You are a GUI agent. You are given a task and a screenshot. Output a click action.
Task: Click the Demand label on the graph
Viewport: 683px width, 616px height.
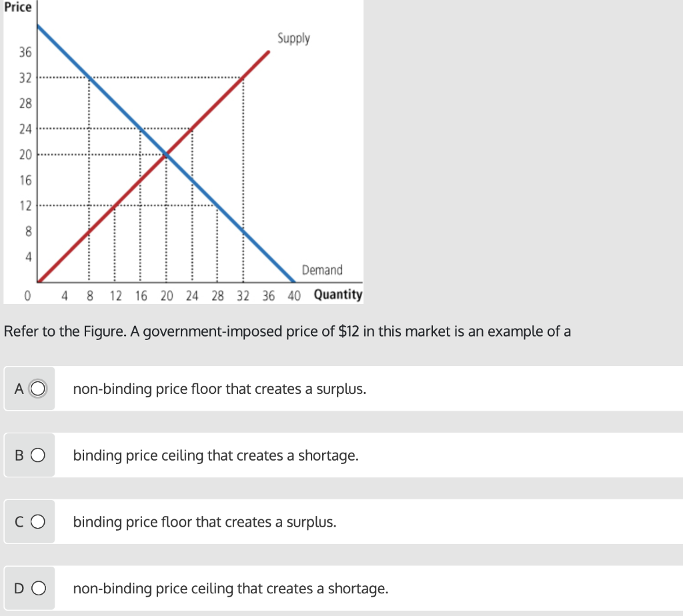[323, 270]
